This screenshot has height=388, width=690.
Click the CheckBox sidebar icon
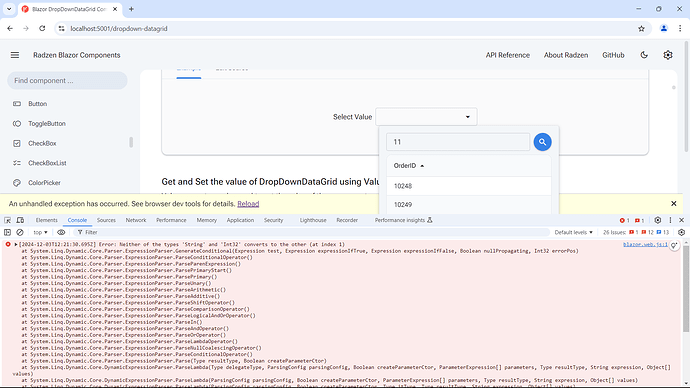pos(17,143)
